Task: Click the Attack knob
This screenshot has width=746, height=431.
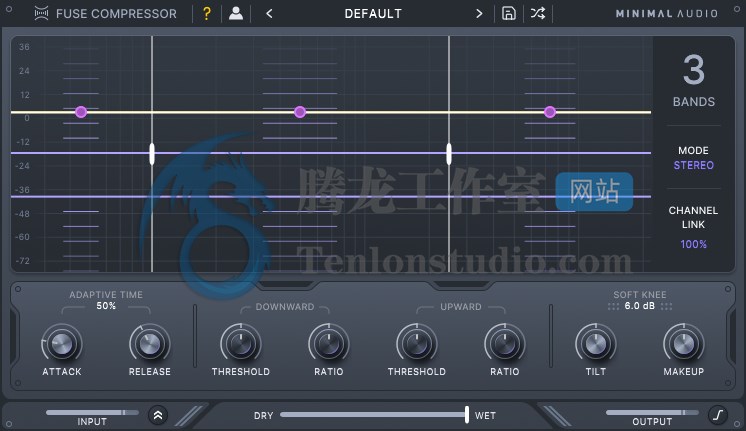Action: pyautogui.click(x=62, y=343)
